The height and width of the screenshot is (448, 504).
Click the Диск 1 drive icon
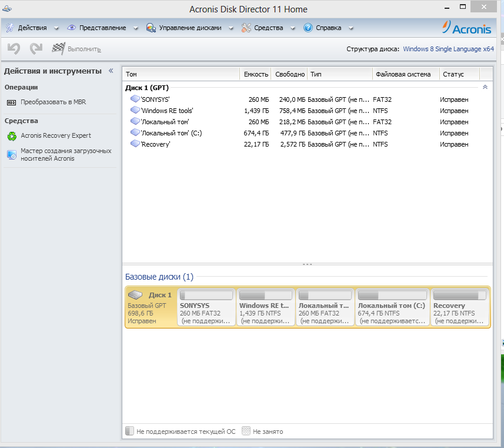pos(135,295)
